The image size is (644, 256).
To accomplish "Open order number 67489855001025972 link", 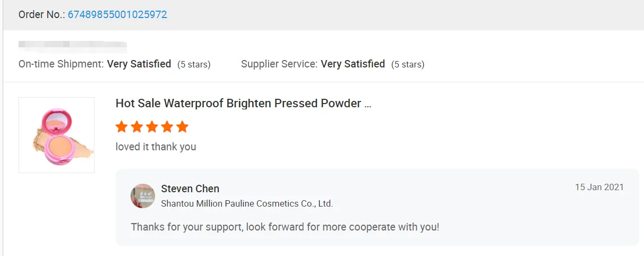I will pyautogui.click(x=117, y=15).
